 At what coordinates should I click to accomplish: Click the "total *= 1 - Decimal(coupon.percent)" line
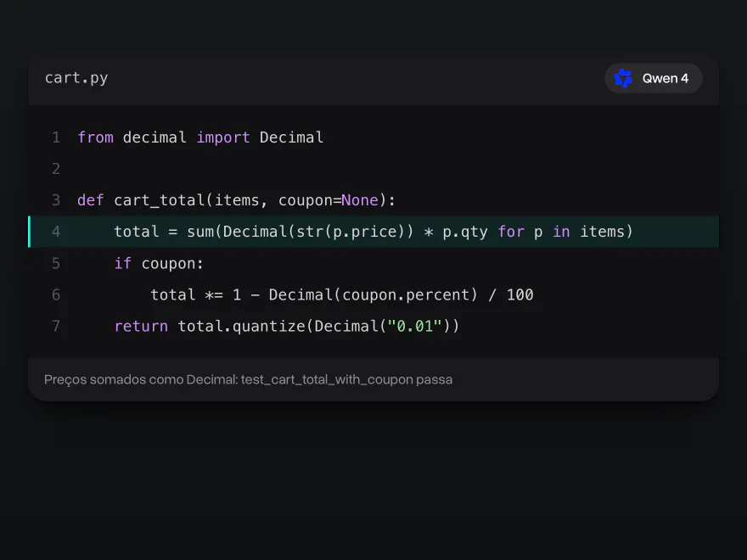[342, 294]
